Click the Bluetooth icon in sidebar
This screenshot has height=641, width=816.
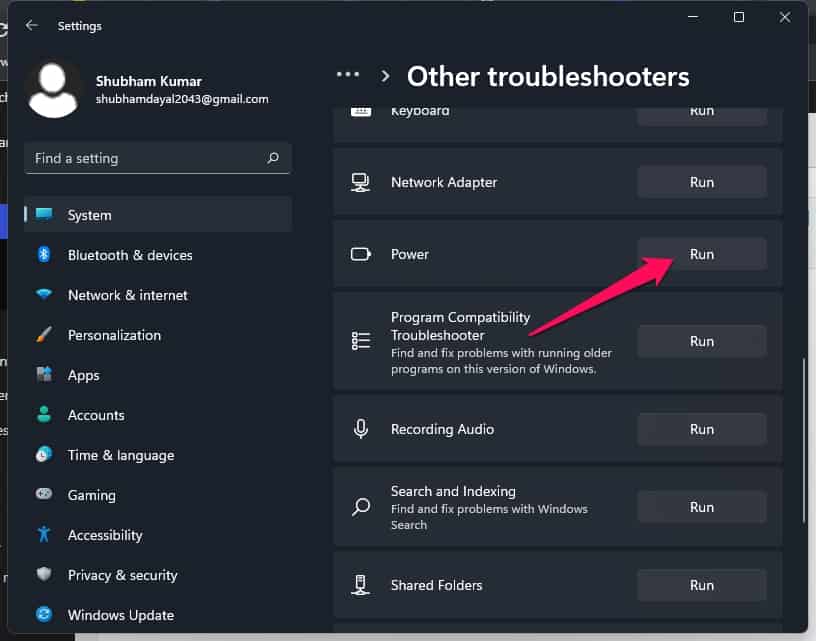(44, 254)
